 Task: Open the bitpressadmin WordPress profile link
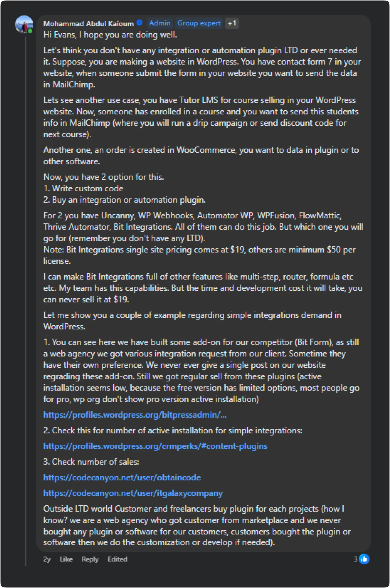135,415
